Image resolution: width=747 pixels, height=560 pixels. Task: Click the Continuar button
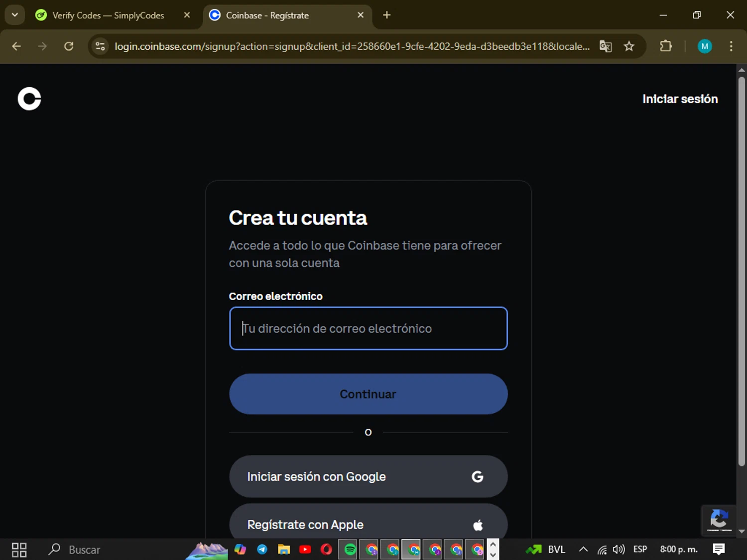coord(369,394)
